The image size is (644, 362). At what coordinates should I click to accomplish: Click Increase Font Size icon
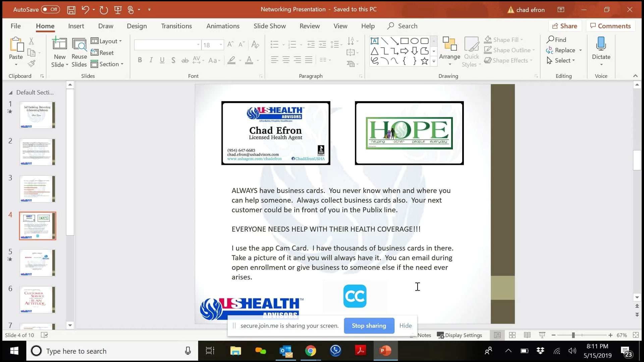230,45
